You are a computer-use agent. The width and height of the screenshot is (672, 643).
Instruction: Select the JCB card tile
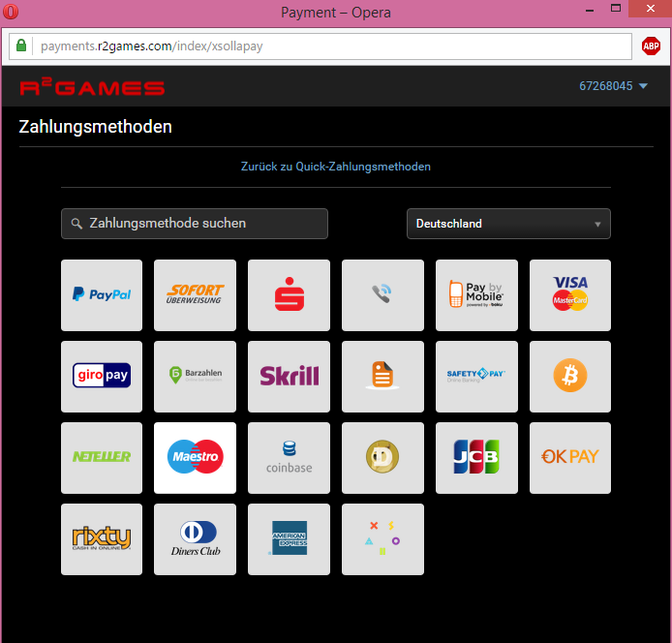tap(476, 458)
